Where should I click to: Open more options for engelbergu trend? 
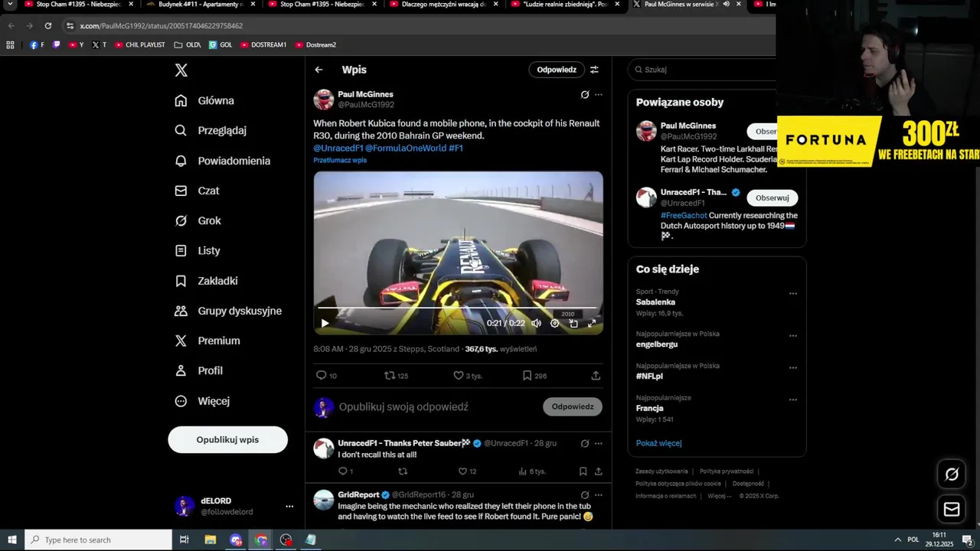[793, 335]
